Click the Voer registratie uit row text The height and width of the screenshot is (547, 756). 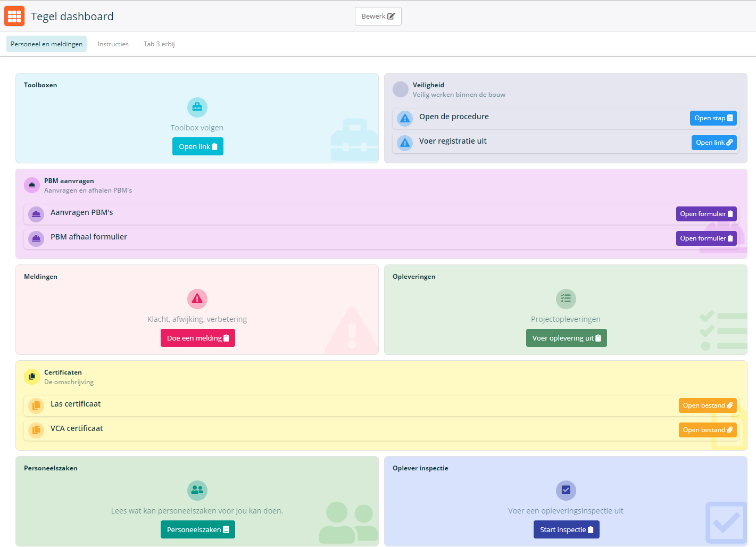click(453, 141)
